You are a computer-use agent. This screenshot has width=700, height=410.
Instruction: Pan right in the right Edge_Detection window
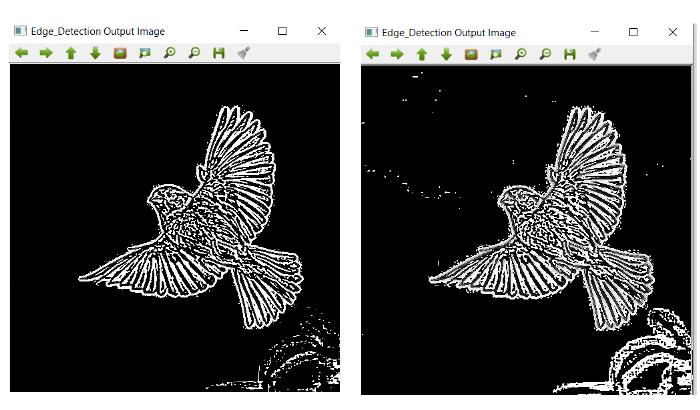[397, 54]
